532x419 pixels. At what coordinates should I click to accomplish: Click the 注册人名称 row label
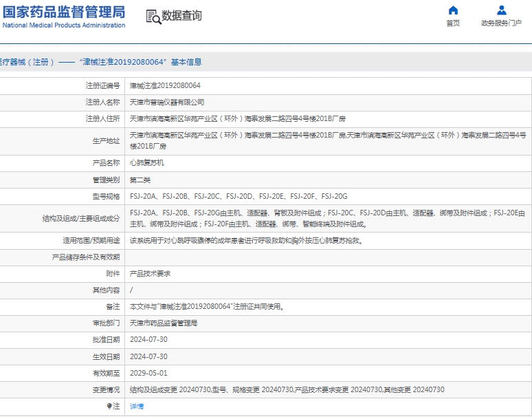pos(103,103)
